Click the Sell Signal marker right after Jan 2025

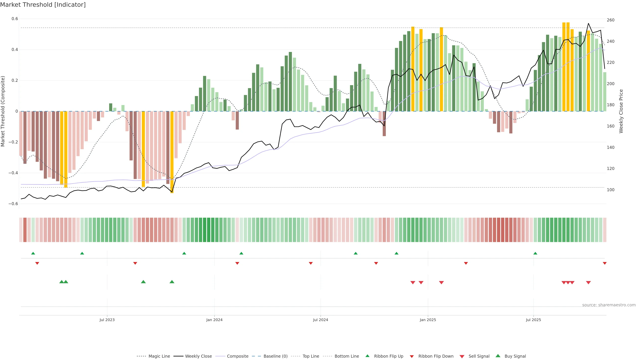tap(441, 283)
